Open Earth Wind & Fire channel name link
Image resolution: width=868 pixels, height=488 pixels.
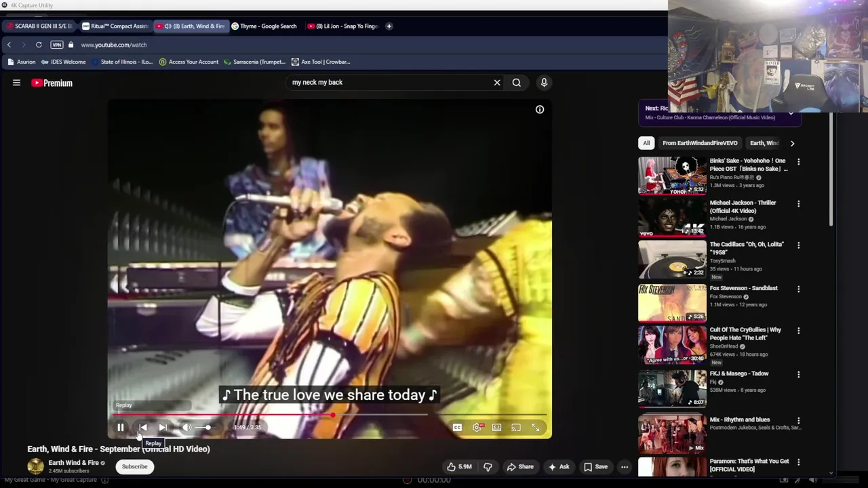click(73, 463)
